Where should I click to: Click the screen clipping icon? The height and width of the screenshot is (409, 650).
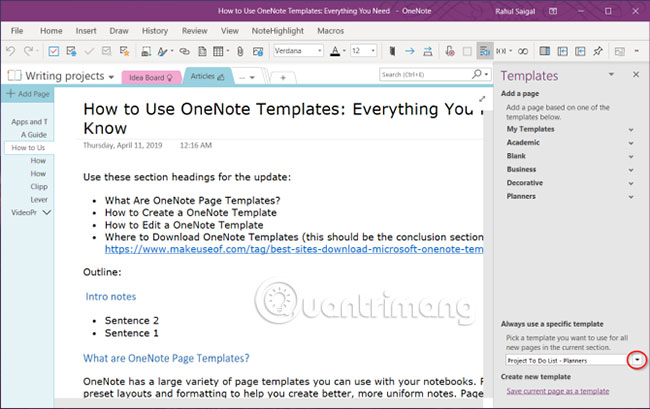coord(146,51)
